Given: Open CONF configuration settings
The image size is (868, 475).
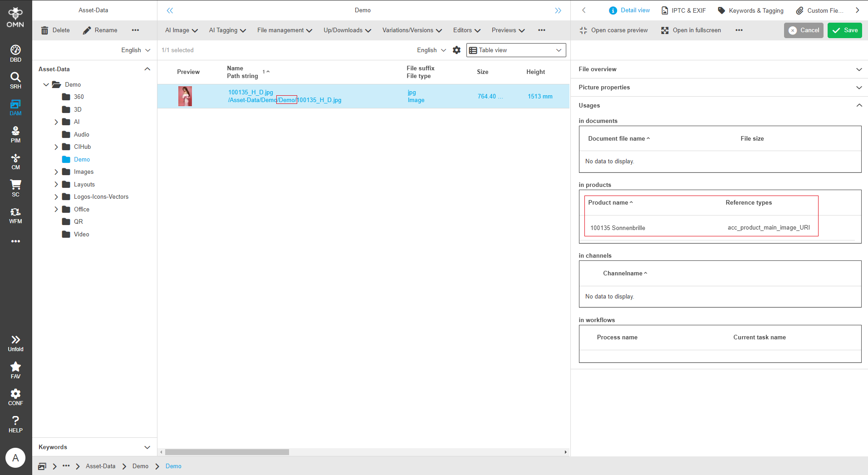Looking at the screenshot, I should click(15, 397).
